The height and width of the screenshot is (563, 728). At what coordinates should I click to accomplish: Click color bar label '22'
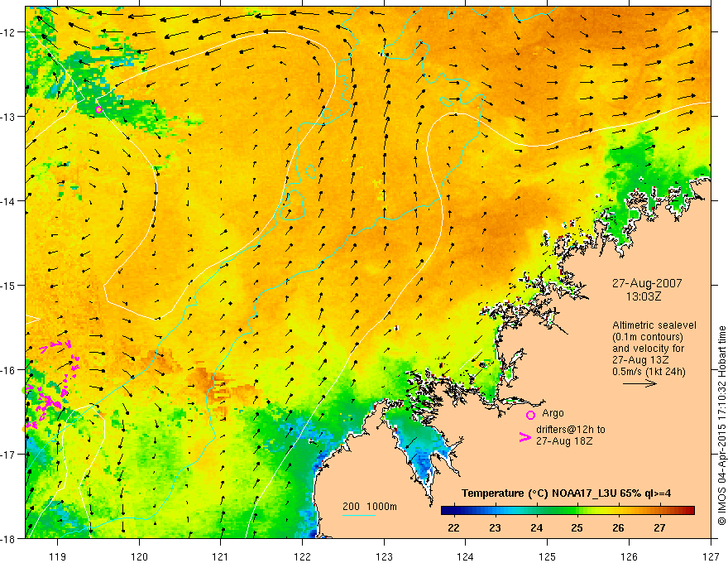click(x=453, y=527)
